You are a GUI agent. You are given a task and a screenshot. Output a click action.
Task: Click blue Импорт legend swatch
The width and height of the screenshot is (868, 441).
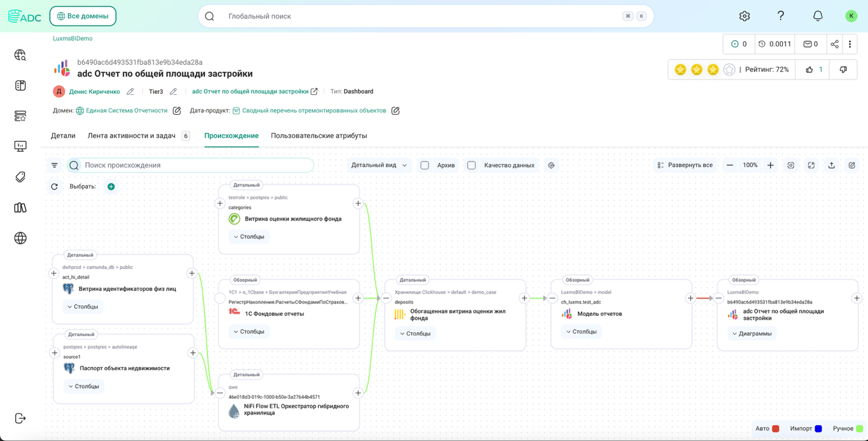click(818, 429)
